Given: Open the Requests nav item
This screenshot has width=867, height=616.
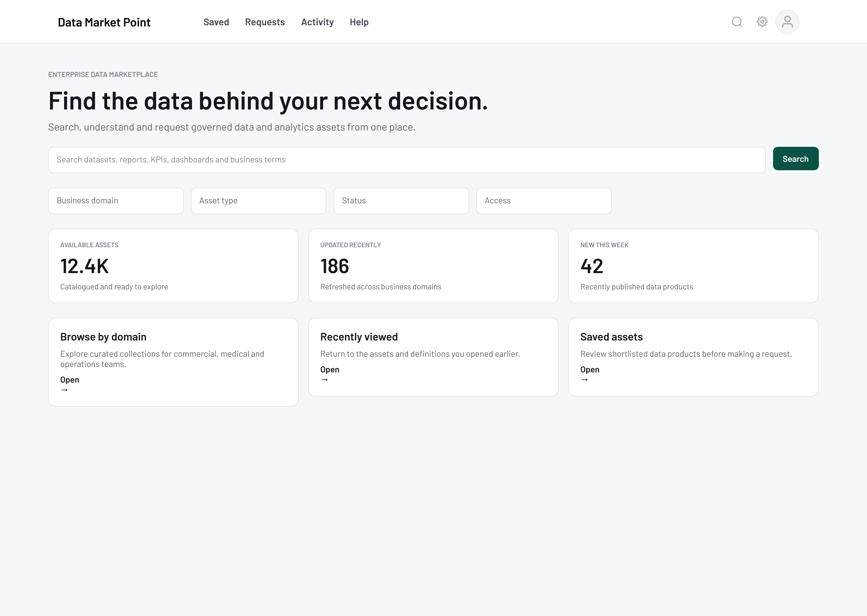Looking at the screenshot, I should (265, 22).
